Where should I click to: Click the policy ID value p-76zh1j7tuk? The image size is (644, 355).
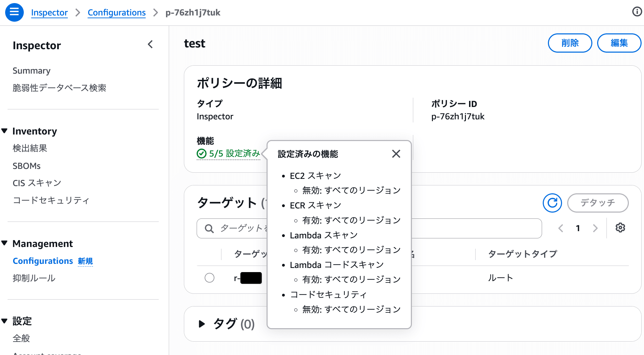point(458,117)
